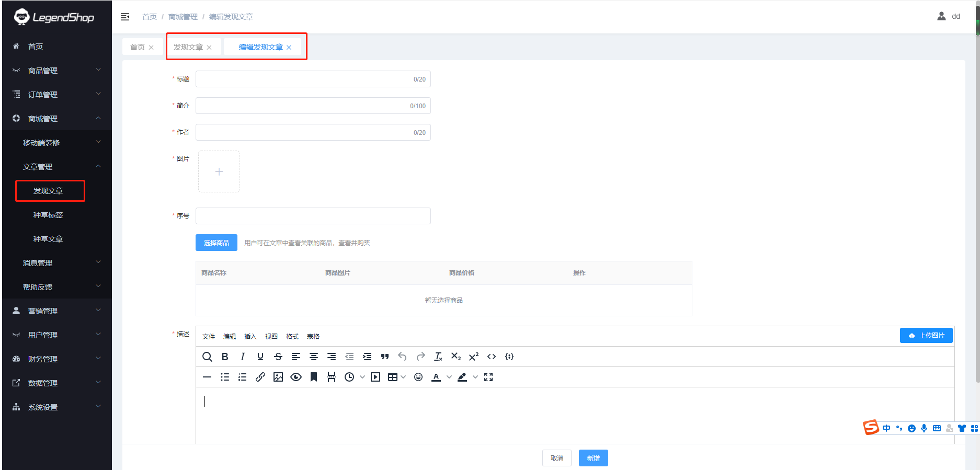Viewport: 980px width, 470px height.
Task: Open the text color picker dropdown arrow
Action: [449, 377]
